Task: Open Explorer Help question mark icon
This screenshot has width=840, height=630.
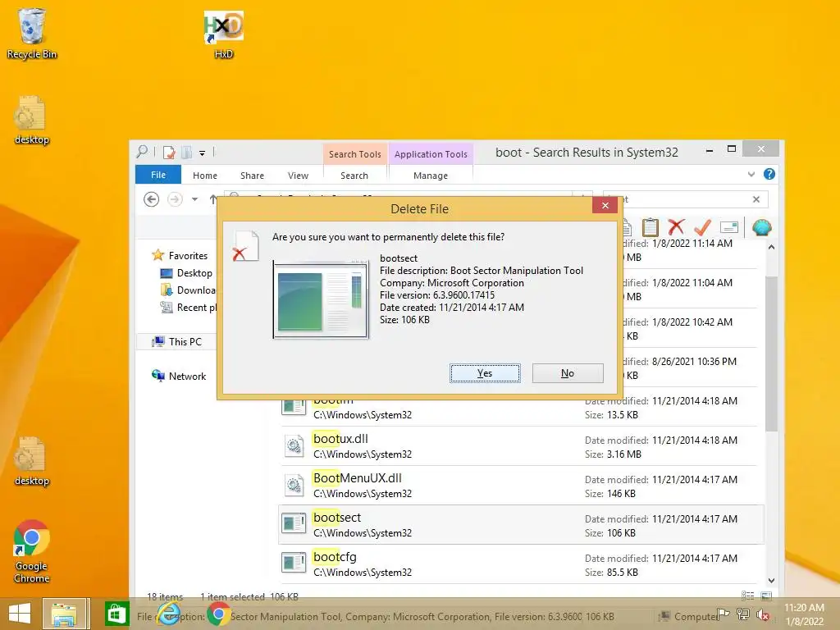Action: click(769, 174)
